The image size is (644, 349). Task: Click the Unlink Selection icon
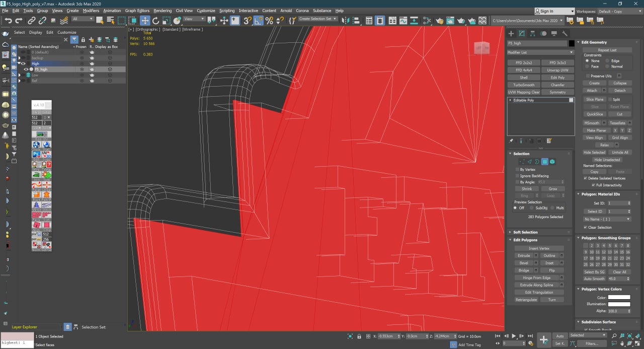click(42, 21)
